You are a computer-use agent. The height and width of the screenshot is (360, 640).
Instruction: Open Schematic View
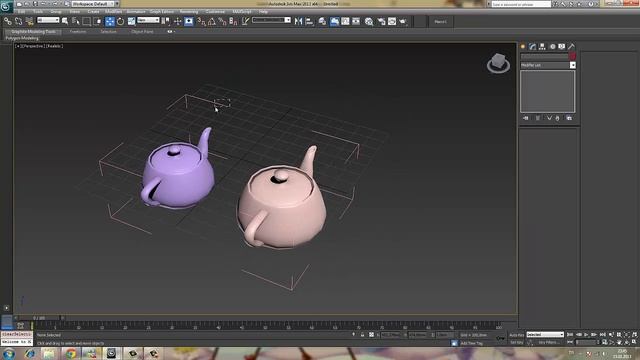pos(356,21)
